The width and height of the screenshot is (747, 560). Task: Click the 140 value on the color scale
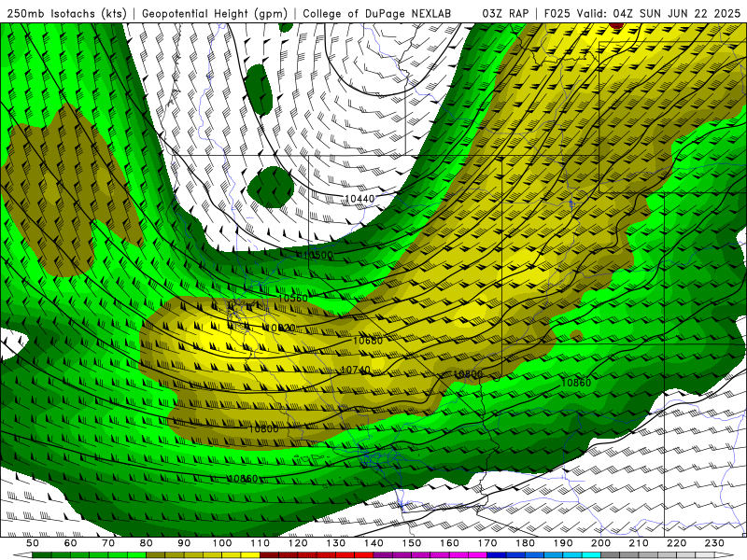(x=373, y=543)
